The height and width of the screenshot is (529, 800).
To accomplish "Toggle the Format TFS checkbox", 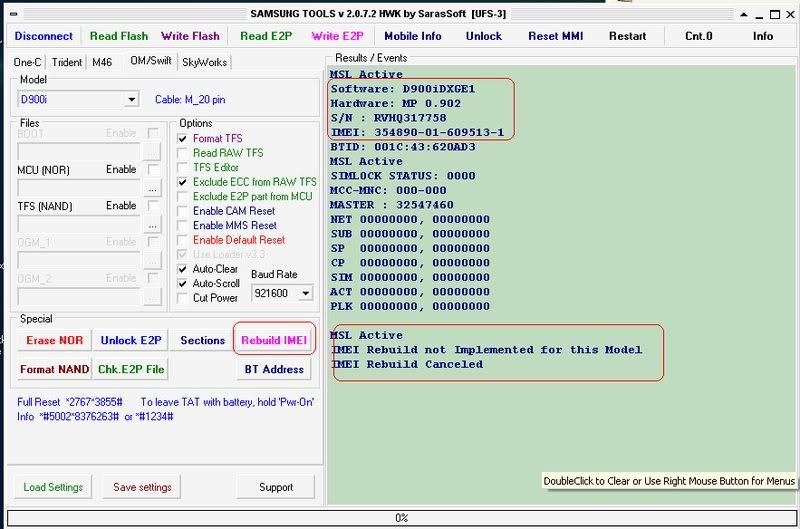I will pyautogui.click(x=182, y=139).
